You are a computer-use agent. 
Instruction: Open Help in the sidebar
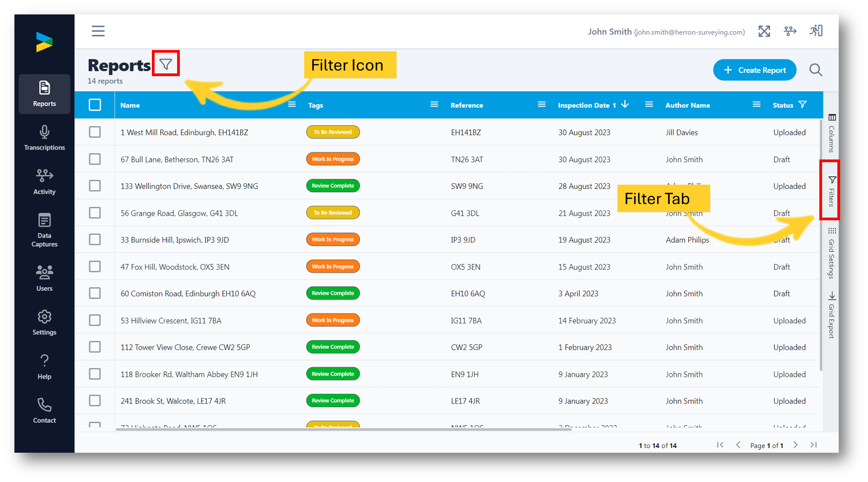pyautogui.click(x=44, y=367)
